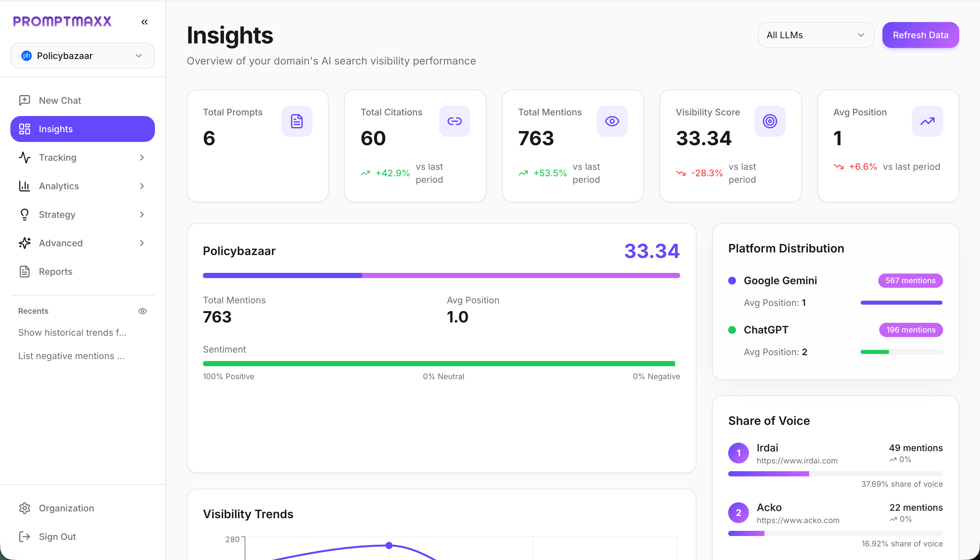
Task: Open the All LLMs dropdown
Action: click(815, 35)
